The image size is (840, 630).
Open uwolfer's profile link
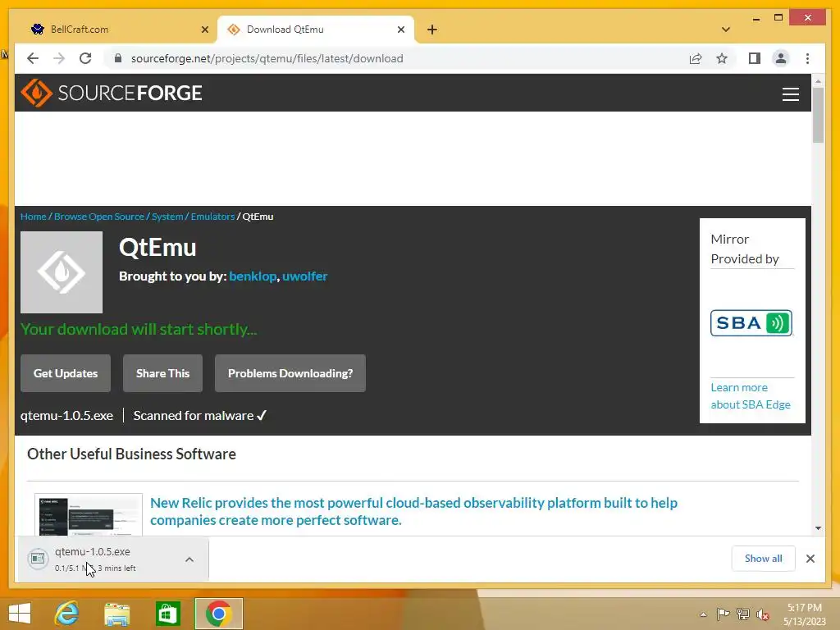click(x=304, y=276)
